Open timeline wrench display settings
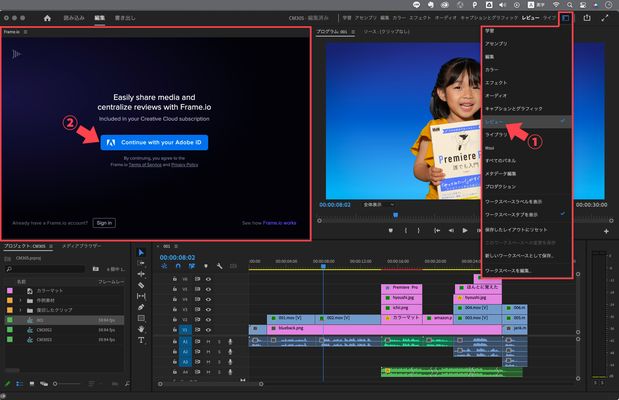Image resolution: width=619 pixels, height=400 pixels. pos(219,266)
